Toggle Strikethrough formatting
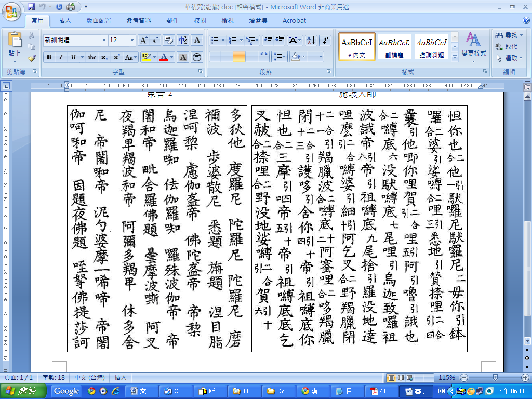Viewport: 532px width, 399px height. [x=92, y=57]
